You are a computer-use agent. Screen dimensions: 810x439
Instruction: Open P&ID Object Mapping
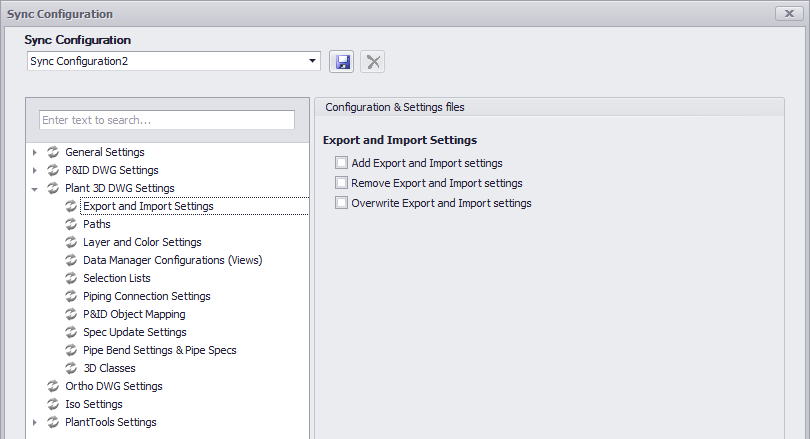tap(134, 314)
